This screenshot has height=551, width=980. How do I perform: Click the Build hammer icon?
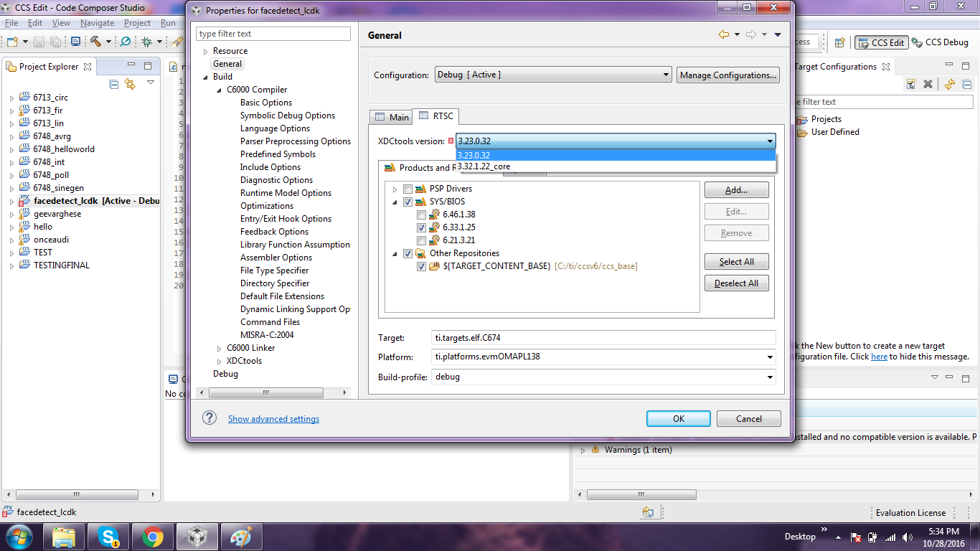pos(95,42)
